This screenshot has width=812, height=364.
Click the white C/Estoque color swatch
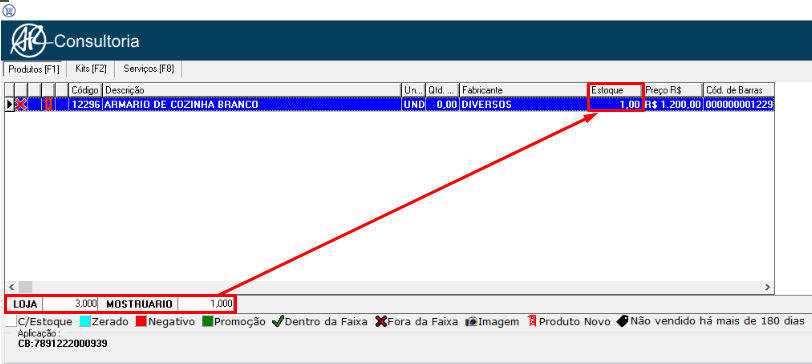[10, 322]
